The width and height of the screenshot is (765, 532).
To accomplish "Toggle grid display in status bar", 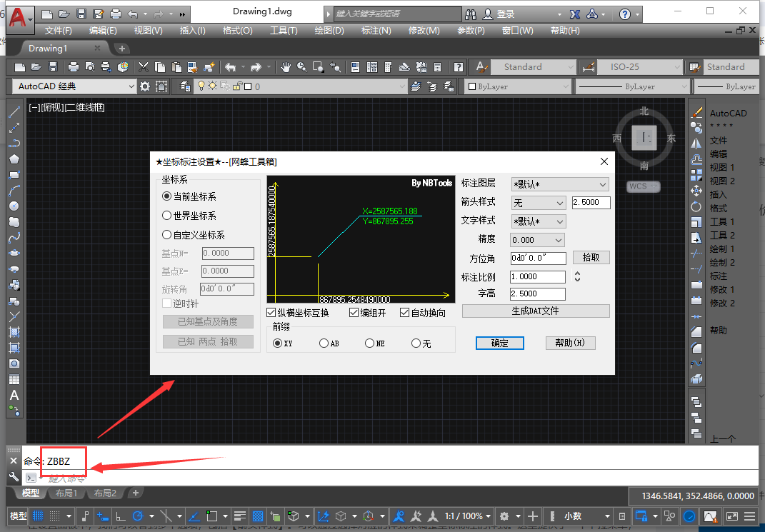I will coord(38,516).
